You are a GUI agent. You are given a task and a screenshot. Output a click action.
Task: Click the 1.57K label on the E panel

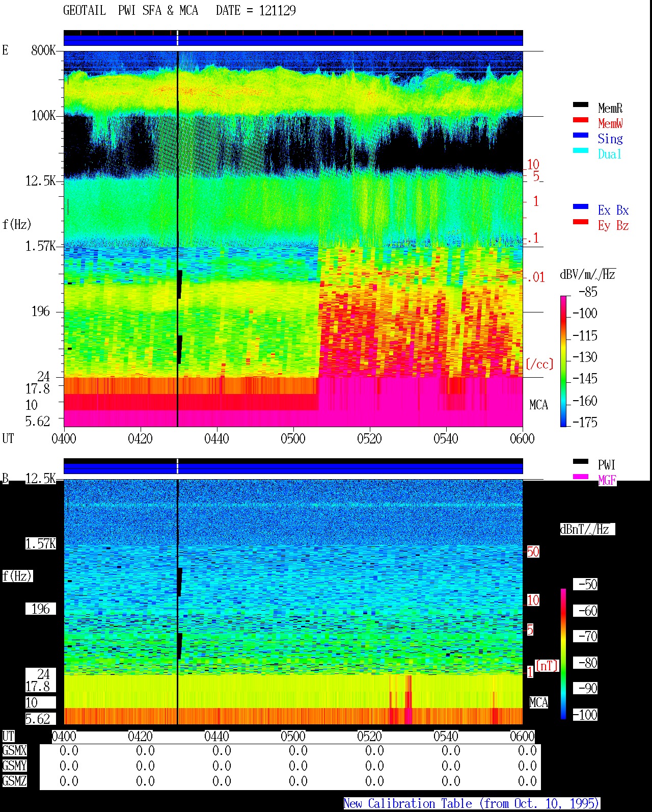(x=41, y=246)
